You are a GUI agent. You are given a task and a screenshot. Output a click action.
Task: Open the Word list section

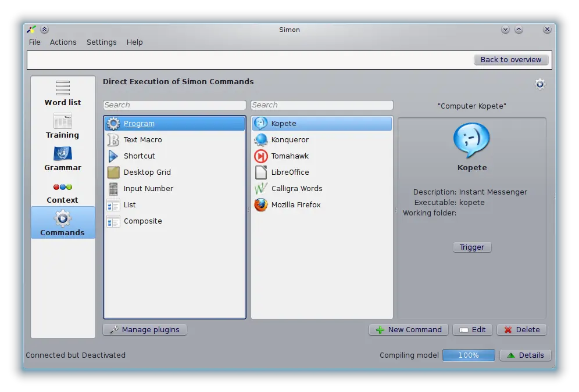[x=63, y=93]
